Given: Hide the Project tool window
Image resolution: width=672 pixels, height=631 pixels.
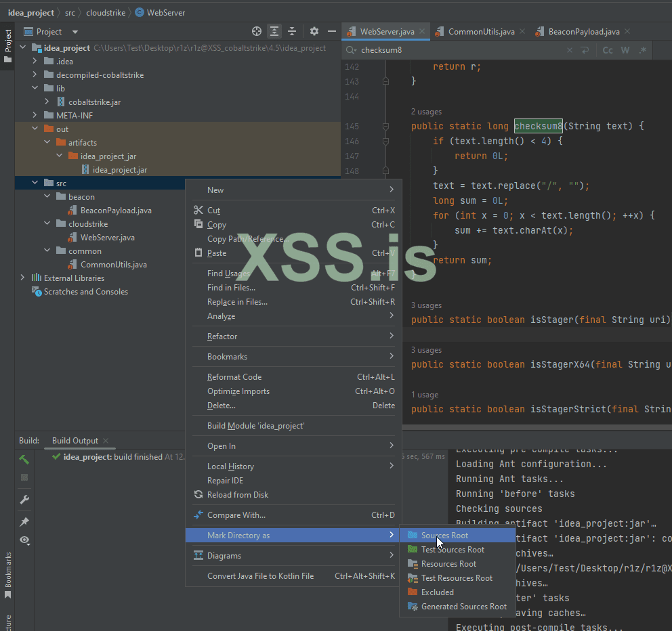Looking at the screenshot, I should pos(332,31).
